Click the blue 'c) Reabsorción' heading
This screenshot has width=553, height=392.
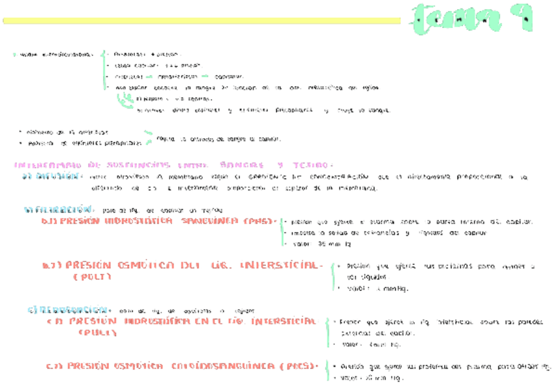click(x=68, y=310)
